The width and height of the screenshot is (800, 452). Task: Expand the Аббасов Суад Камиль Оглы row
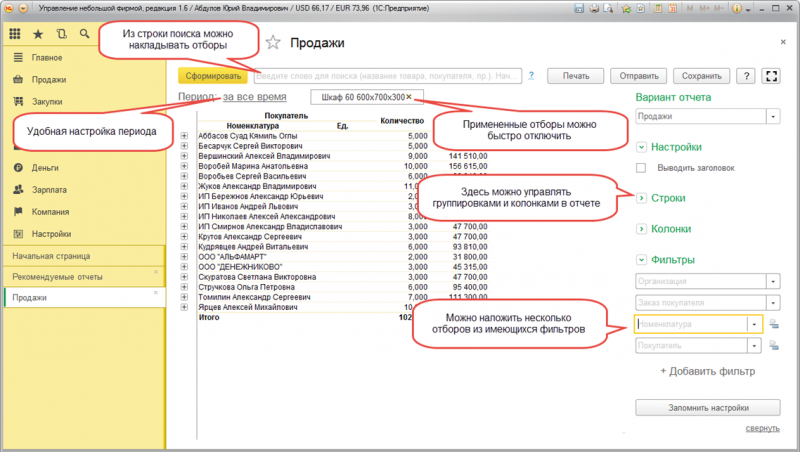click(x=184, y=136)
